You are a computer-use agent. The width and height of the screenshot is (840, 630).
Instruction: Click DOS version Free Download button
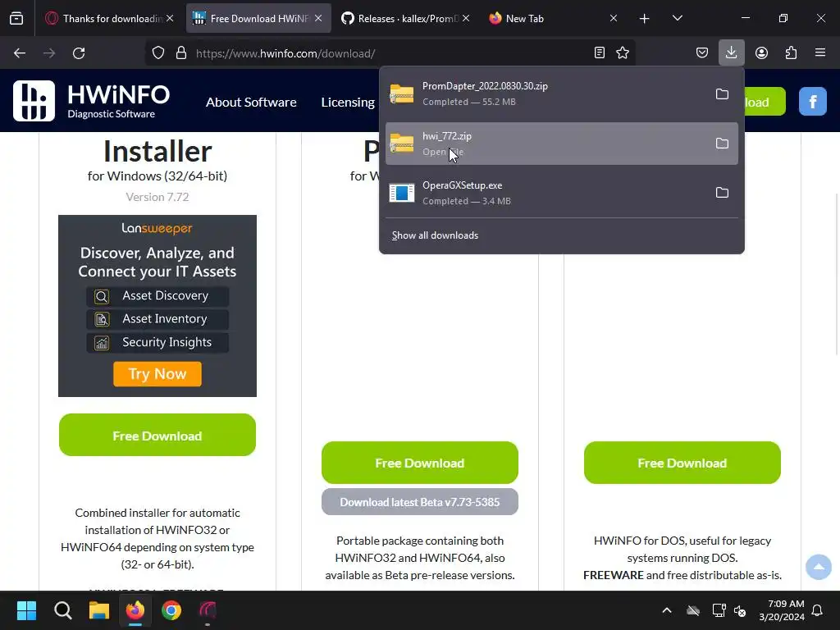[x=682, y=463]
